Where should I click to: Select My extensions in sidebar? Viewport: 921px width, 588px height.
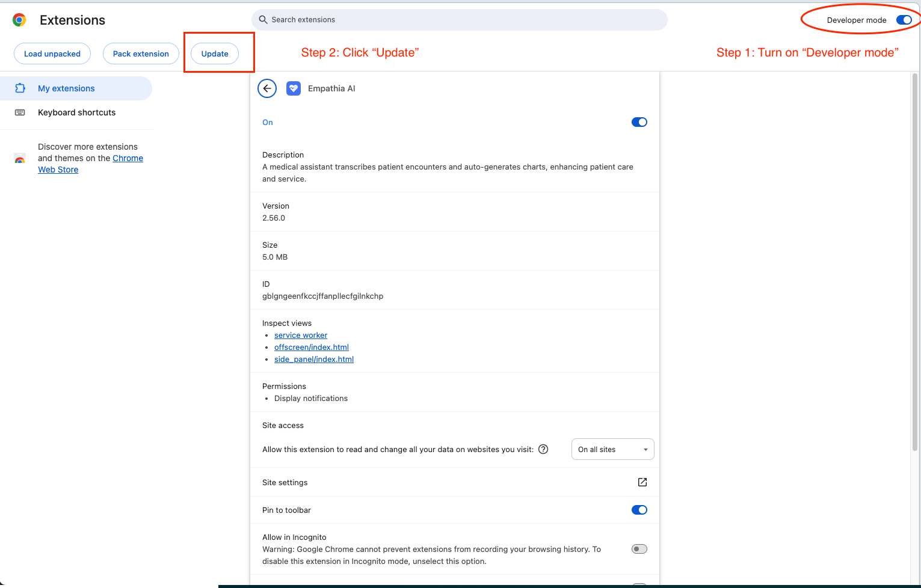click(76, 88)
